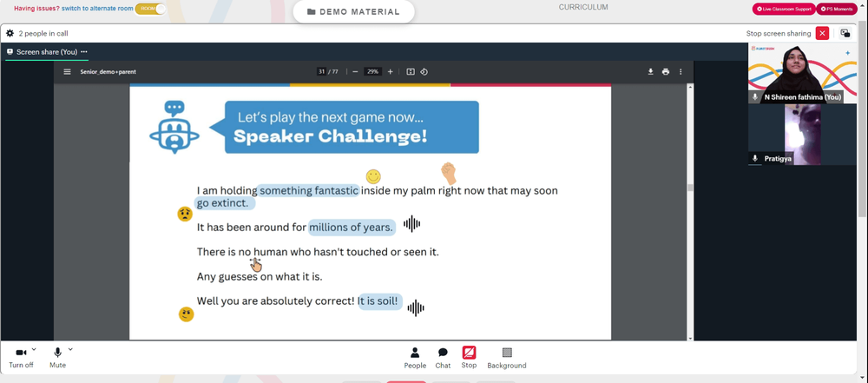868x383 pixels.
Task: Click the PS Moments button
Action: coord(837,9)
